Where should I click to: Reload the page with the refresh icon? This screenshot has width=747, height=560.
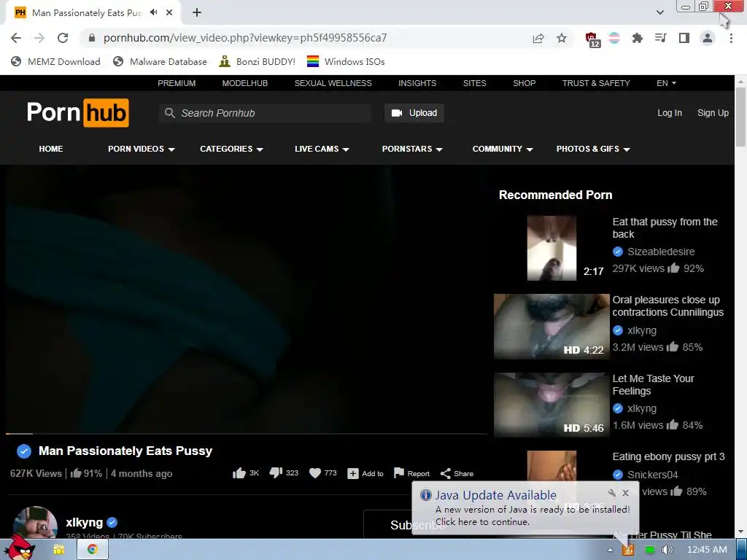coord(63,38)
